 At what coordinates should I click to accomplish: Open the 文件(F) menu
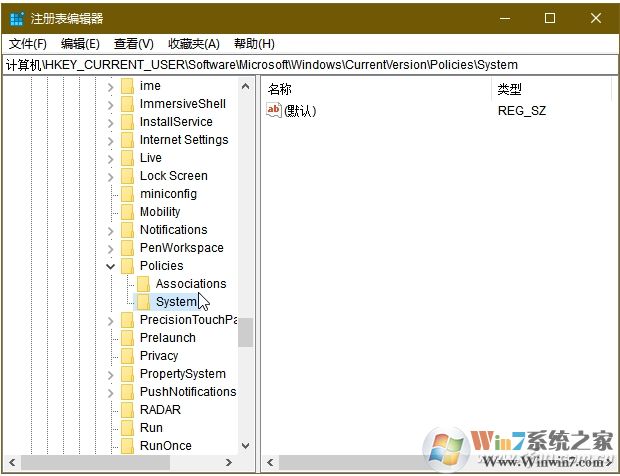point(28,44)
